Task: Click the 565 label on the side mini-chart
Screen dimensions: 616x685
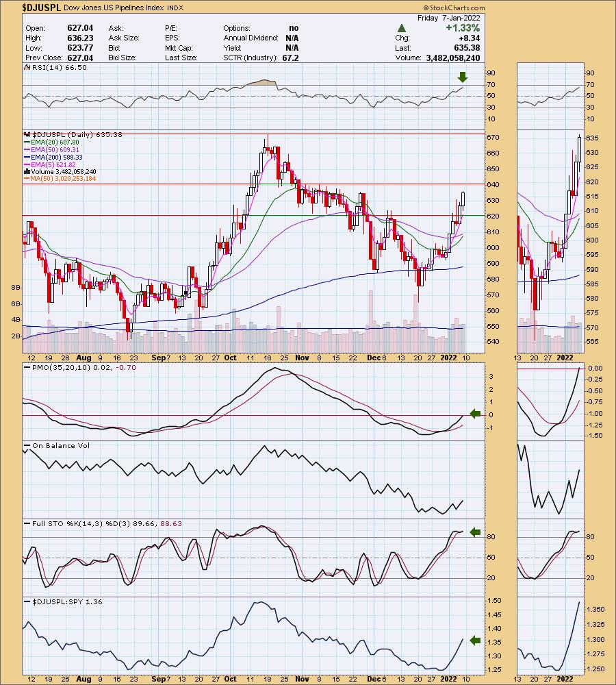Action: [593, 342]
